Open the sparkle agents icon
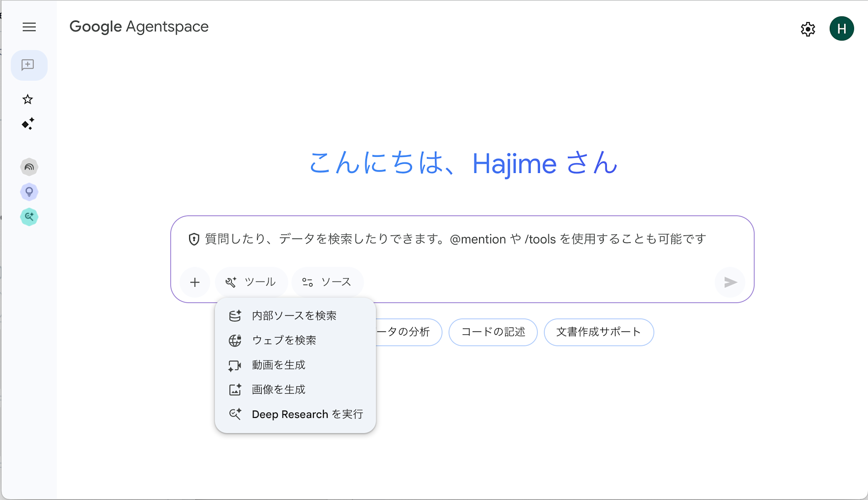Image resolution: width=868 pixels, height=500 pixels. coord(28,124)
